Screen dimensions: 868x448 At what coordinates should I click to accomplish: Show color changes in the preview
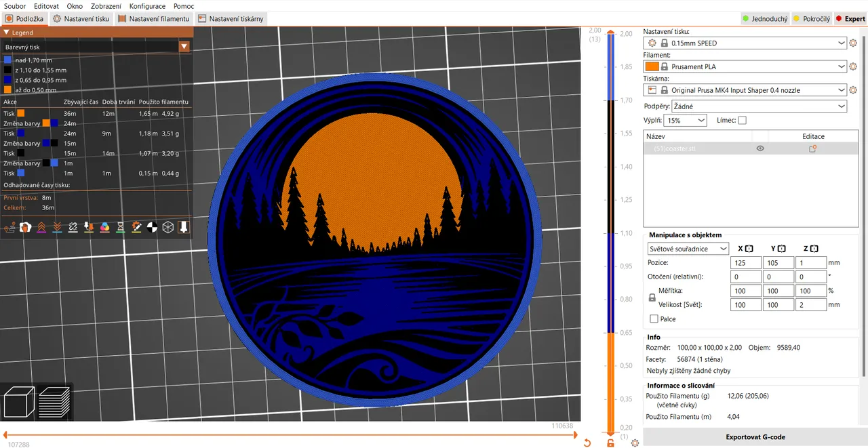pyautogui.click(x=104, y=227)
